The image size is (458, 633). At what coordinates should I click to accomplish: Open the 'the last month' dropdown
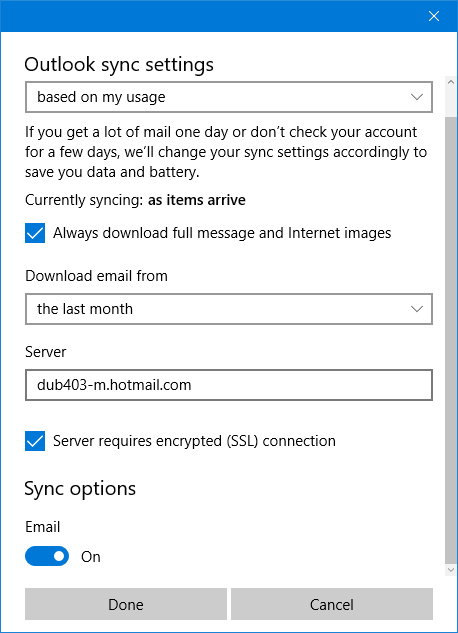[x=229, y=309]
